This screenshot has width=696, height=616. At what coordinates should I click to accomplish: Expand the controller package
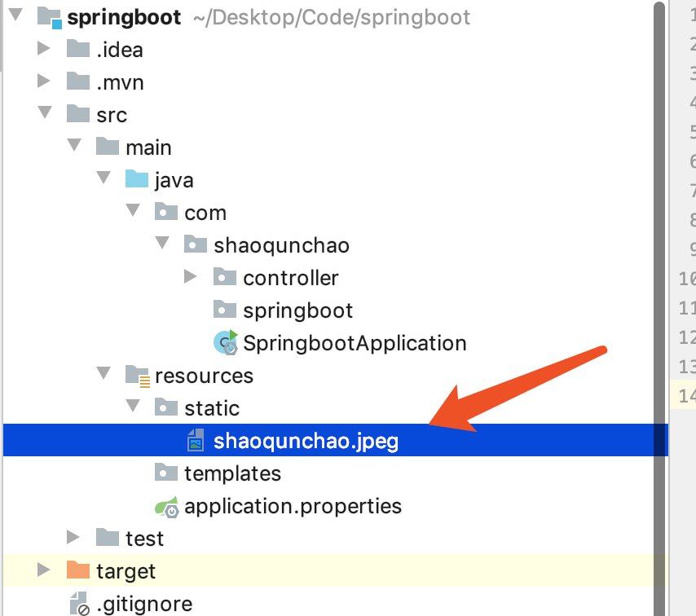(192, 277)
